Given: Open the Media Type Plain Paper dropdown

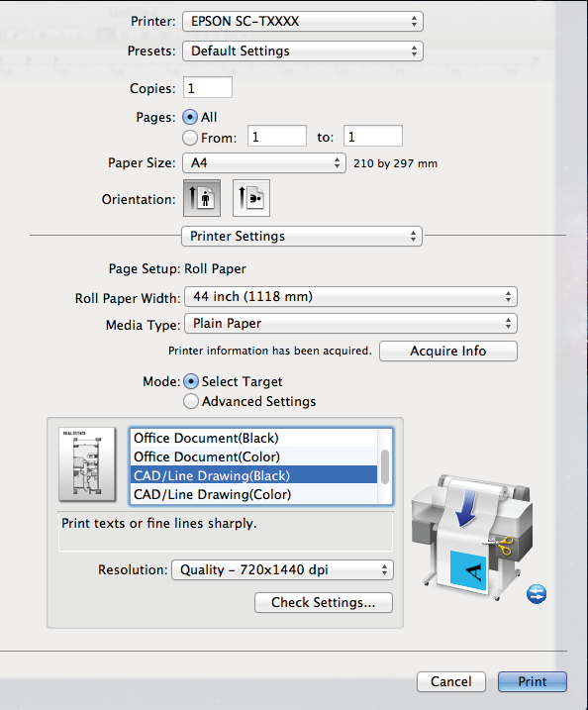Looking at the screenshot, I should (x=350, y=323).
